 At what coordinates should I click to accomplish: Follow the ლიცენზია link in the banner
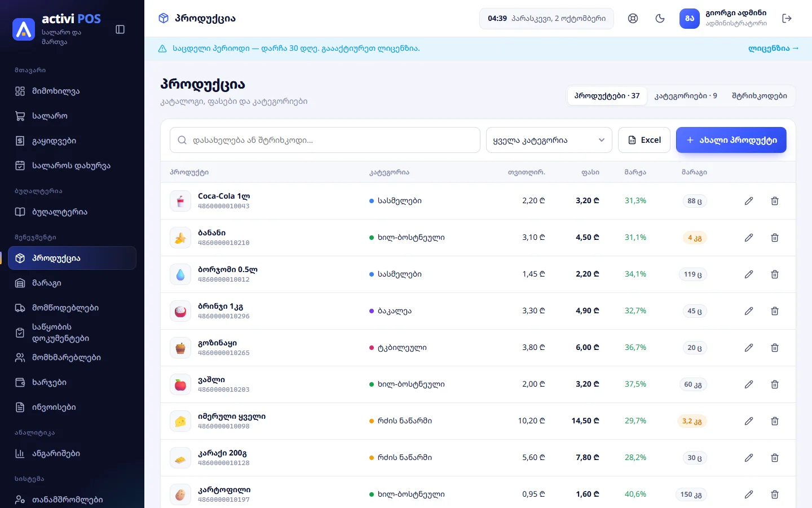[774, 49]
